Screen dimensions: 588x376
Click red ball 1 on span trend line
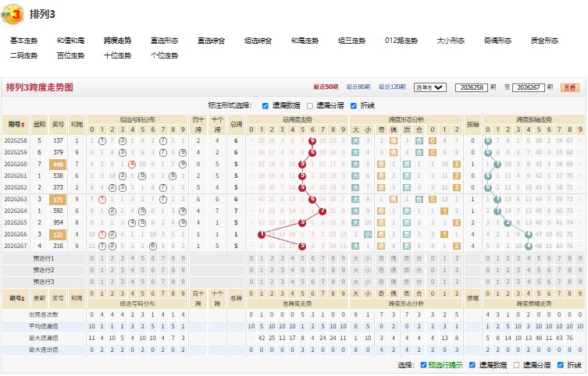(x=262, y=235)
